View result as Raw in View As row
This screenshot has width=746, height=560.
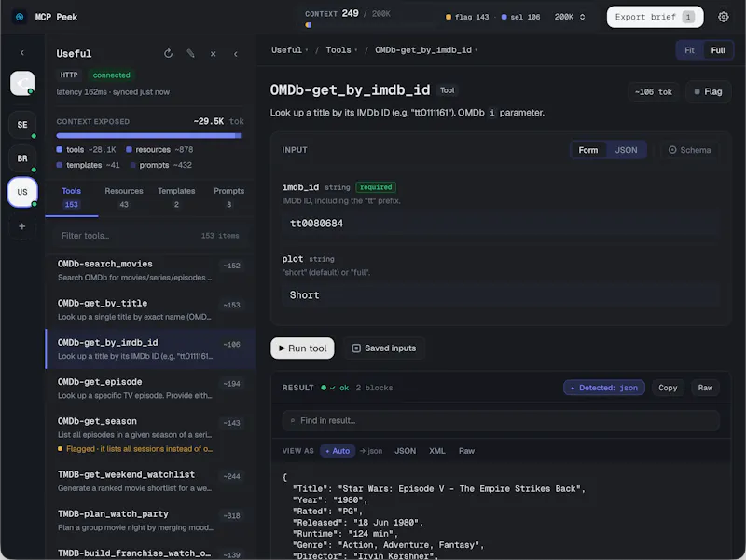click(466, 451)
